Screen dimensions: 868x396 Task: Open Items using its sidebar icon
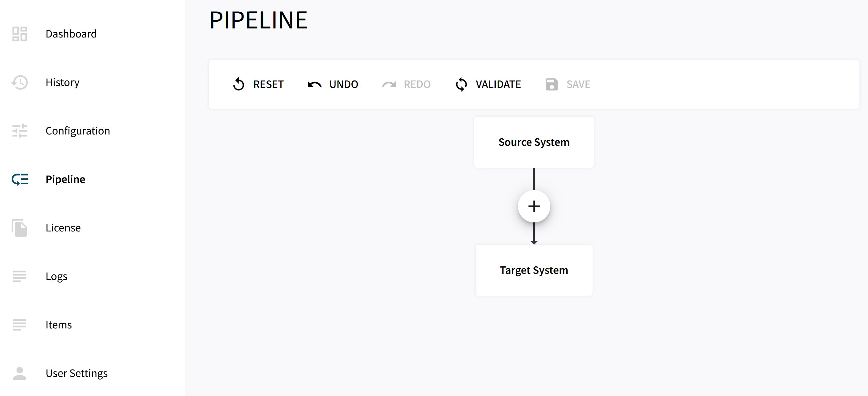(20, 325)
